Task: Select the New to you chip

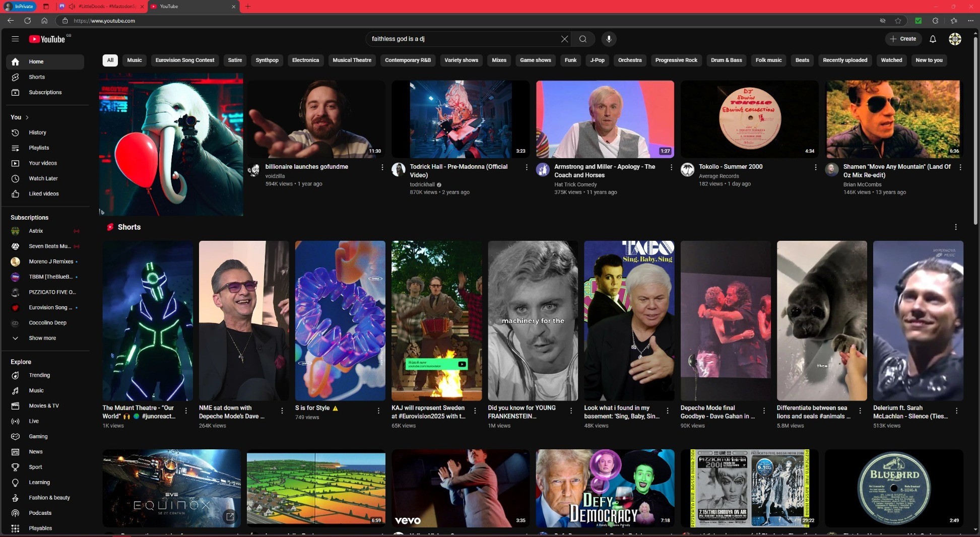Action: [x=929, y=60]
